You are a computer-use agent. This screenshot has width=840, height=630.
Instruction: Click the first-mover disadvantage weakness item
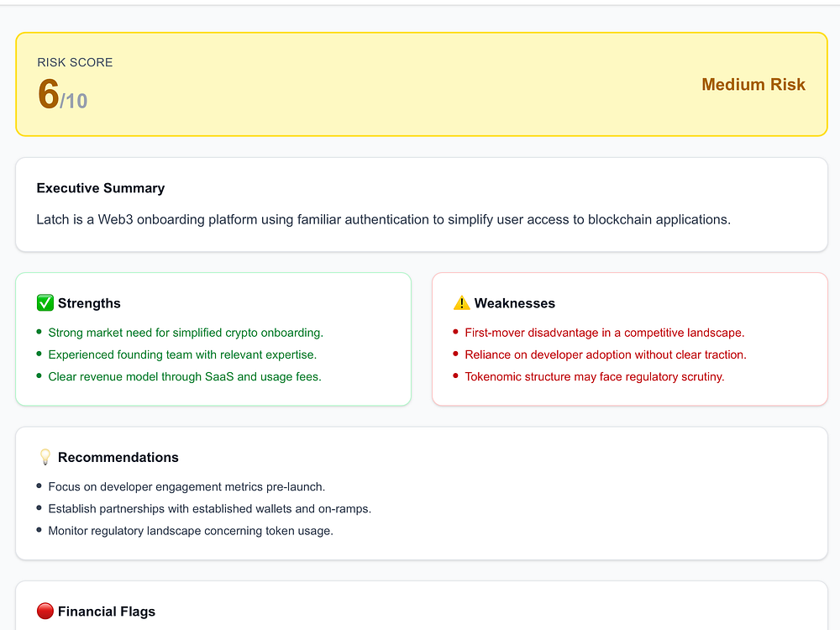pos(605,333)
